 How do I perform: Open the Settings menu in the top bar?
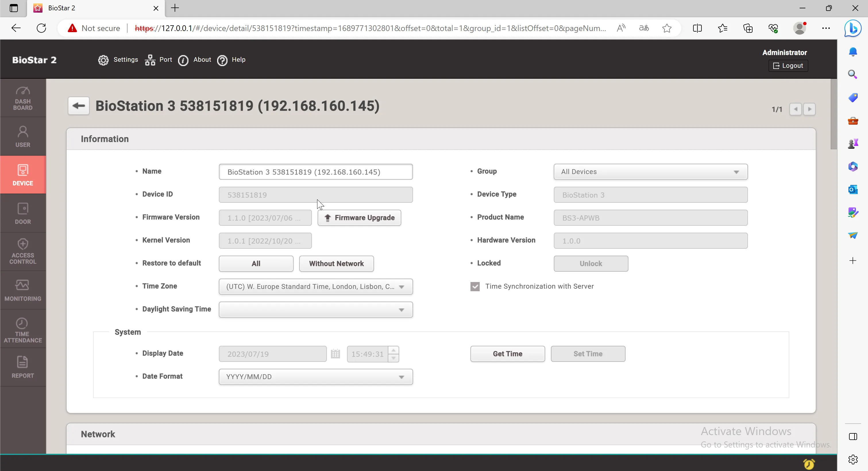coord(118,60)
